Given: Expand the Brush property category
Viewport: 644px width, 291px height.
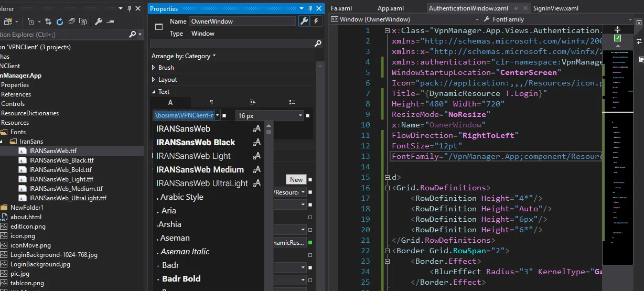Looking at the screenshot, I should pos(154,68).
